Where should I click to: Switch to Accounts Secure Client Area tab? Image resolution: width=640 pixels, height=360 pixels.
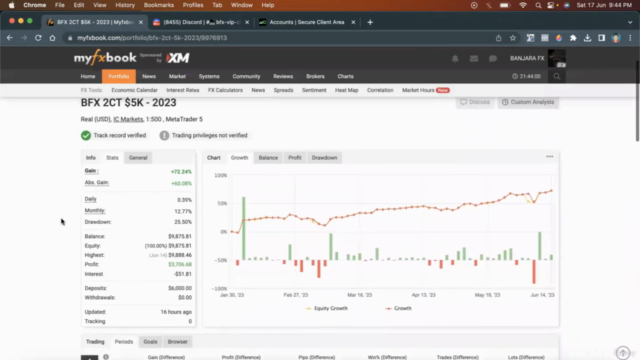point(306,22)
